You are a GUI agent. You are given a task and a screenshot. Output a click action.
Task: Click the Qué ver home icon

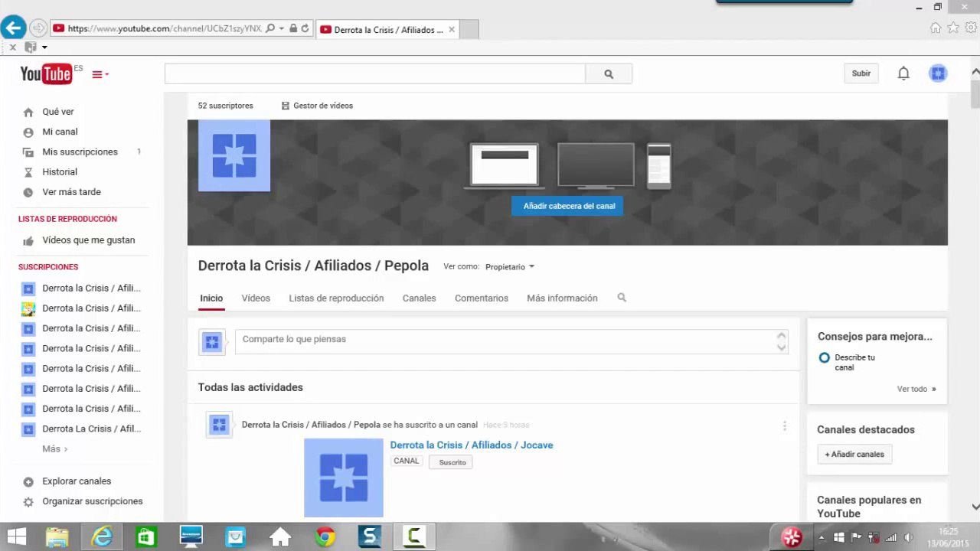(28, 112)
